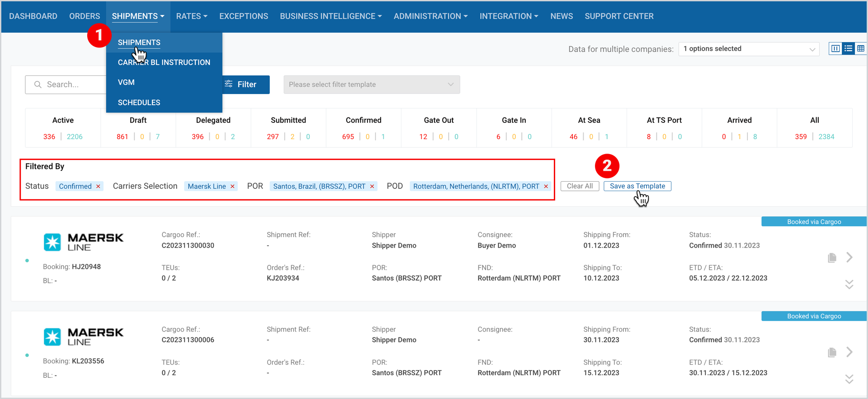
Task: Select the At TS Port status tab
Action: pyautogui.click(x=664, y=128)
